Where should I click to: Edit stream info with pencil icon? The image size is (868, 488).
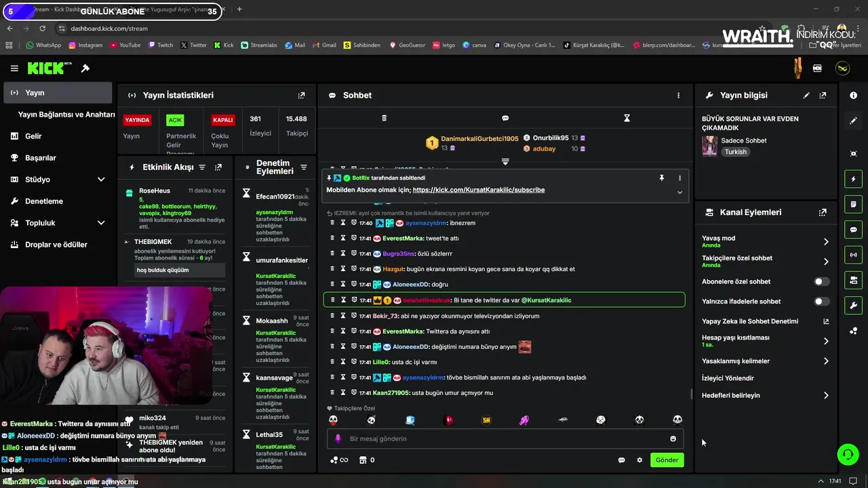(x=806, y=96)
